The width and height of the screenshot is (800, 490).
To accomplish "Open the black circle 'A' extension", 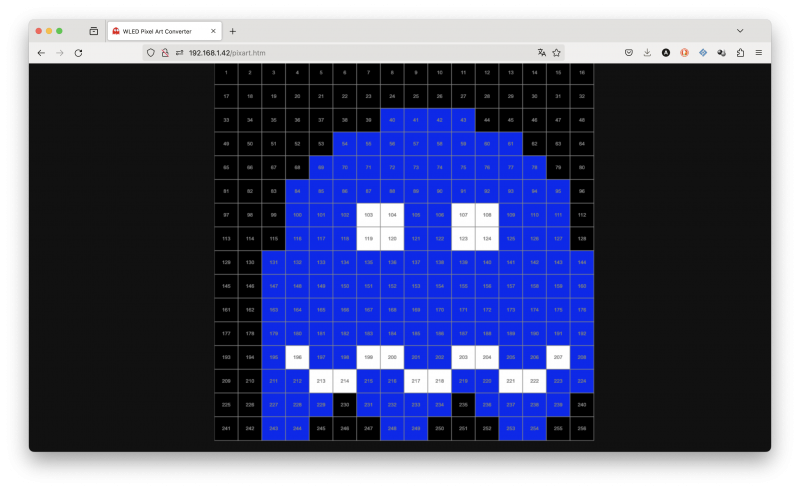I will [x=666, y=53].
